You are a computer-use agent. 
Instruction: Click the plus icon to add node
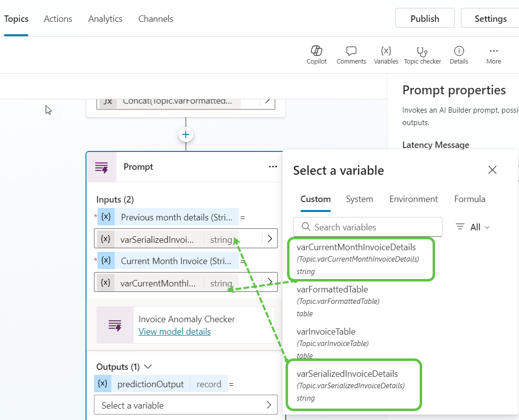click(186, 135)
